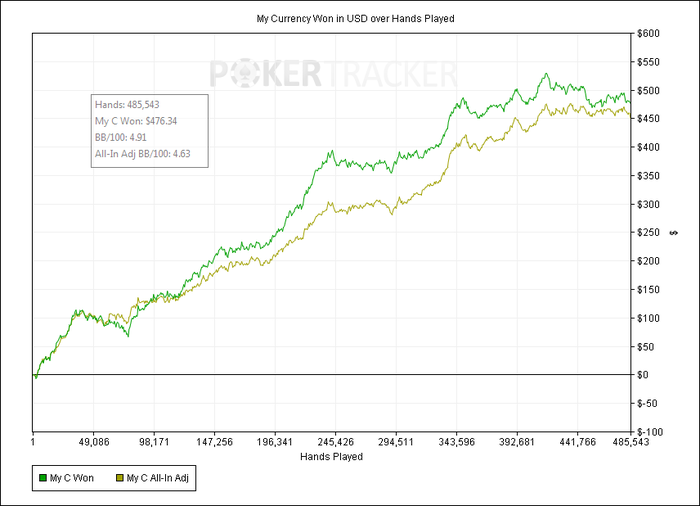Click the 'My C Won: $476.34' stat
700x506 pixels.
click(136, 121)
